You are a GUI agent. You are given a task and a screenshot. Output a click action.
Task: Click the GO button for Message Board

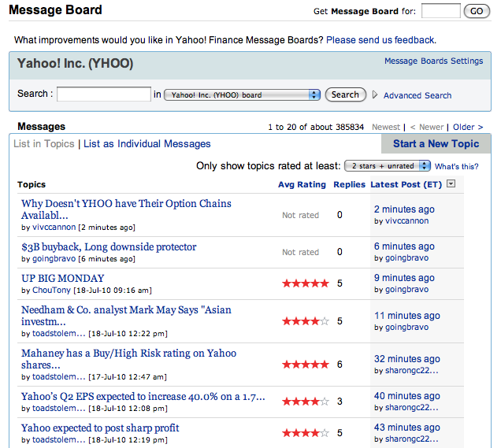tap(477, 11)
